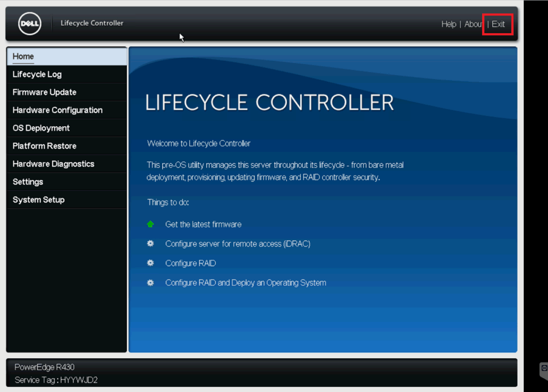
Task: Click the Things to do heading
Action: (168, 202)
